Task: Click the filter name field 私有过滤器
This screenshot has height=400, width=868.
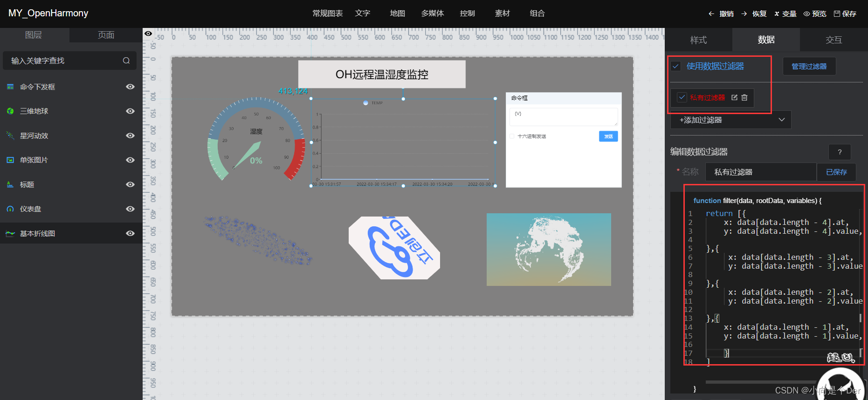Action: pos(761,172)
